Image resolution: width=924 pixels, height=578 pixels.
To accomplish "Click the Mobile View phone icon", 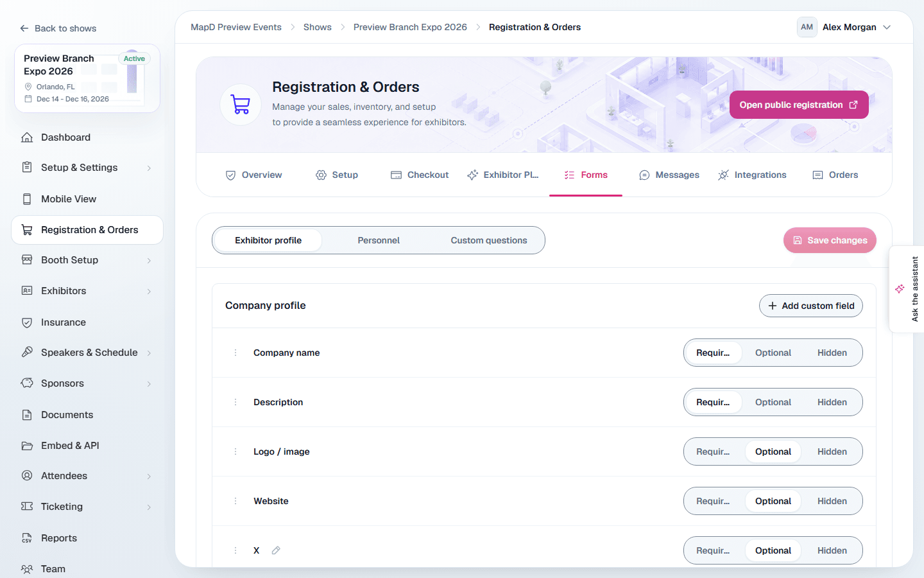I will pos(27,199).
